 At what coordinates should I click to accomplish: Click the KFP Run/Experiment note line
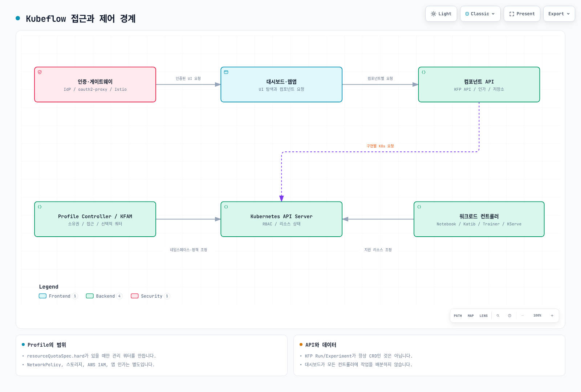[359, 356]
